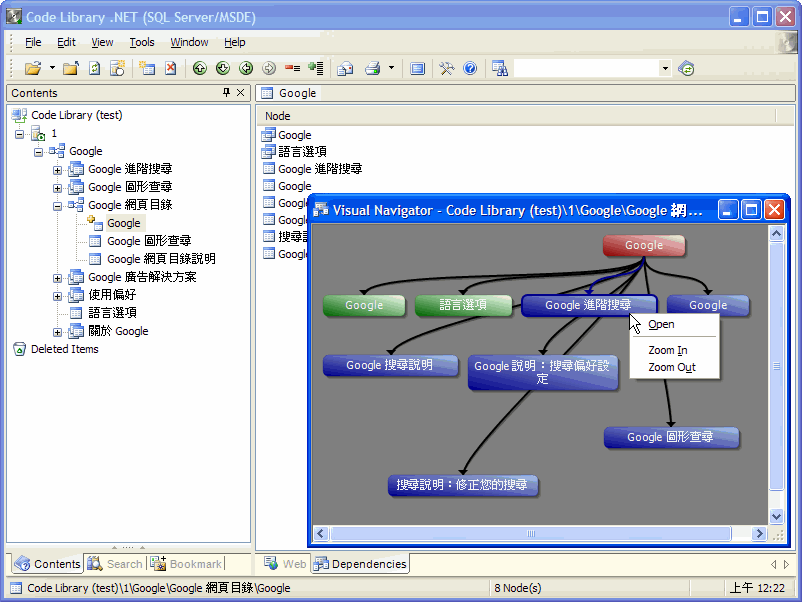Screen dimensions: 802x602
Task: Click the red Google root node in Visual Navigator
Action: [644, 246]
